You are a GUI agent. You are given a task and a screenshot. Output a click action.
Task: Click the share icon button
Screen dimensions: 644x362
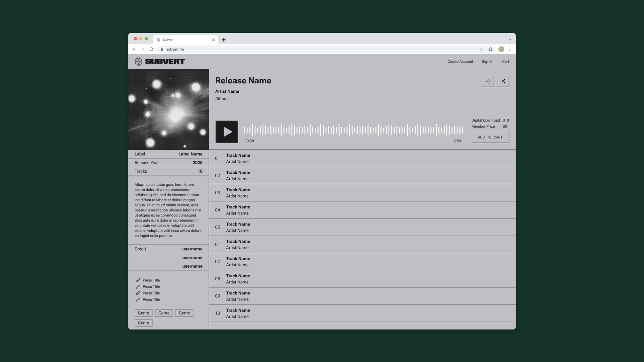[x=503, y=81]
